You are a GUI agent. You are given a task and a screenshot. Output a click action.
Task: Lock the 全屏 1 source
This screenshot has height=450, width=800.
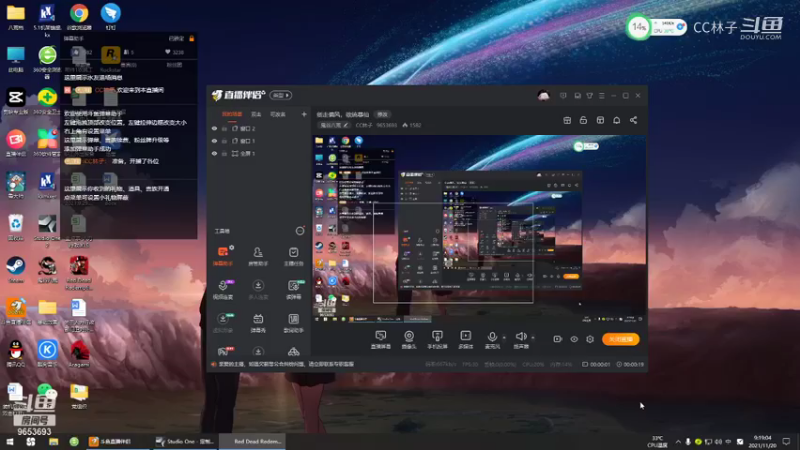(x=224, y=153)
